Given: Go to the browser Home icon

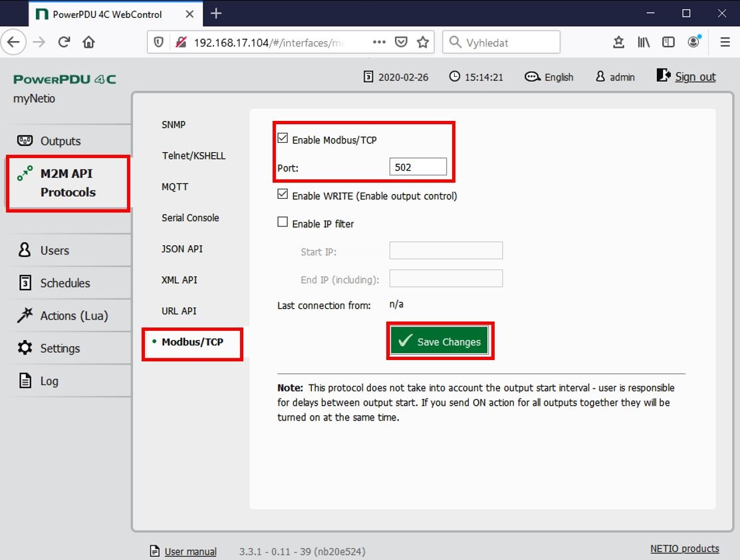Looking at the screenshot, I should pos(88,43).
